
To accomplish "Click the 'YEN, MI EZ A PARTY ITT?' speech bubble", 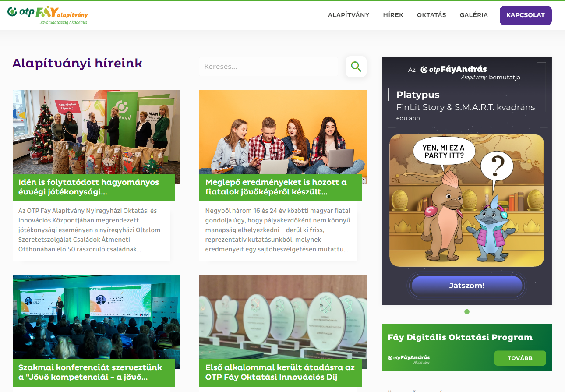I will point(443,152).
